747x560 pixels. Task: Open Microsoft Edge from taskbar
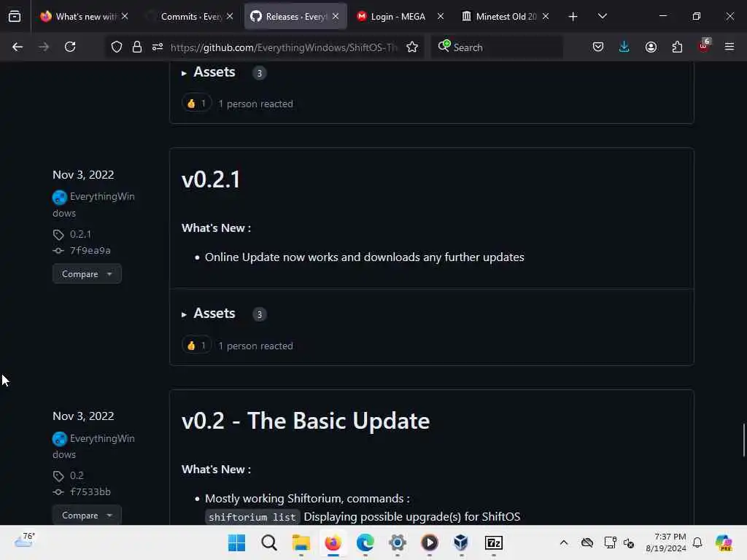(365, 542)
